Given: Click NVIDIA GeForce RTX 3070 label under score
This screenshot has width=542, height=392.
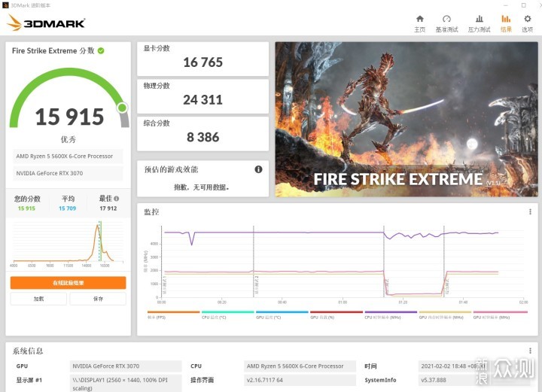Looking at the screenshot, I should (68, 173).
